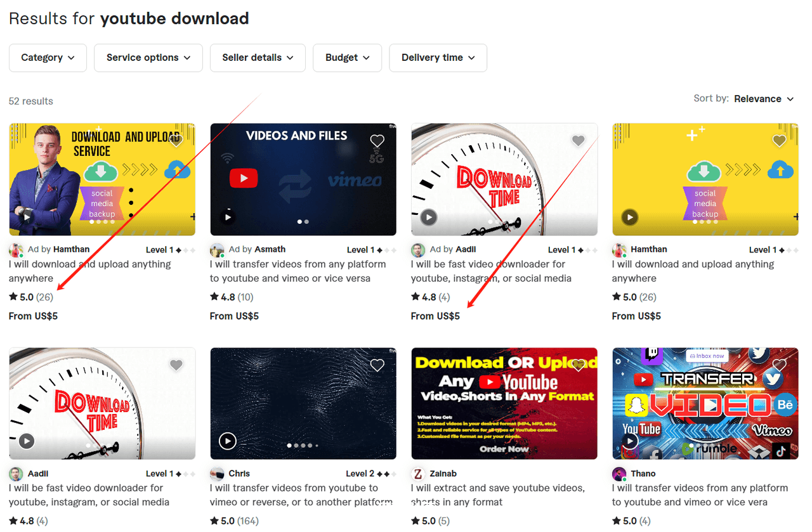
Task: Click avatar next to Ad by Aadil
Action: (418, 250)
